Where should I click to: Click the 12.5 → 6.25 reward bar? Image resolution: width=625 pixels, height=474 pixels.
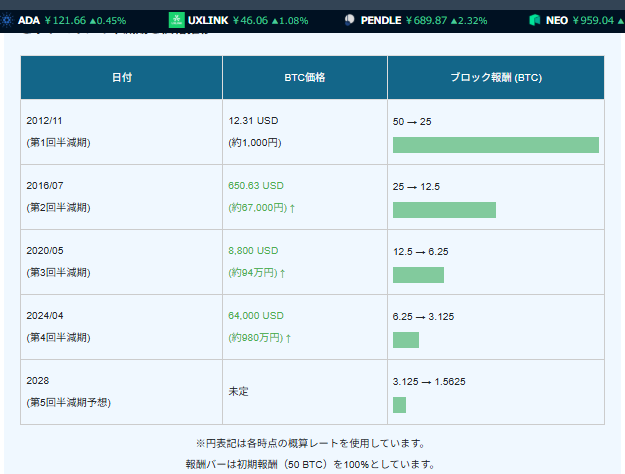(418, 275)
